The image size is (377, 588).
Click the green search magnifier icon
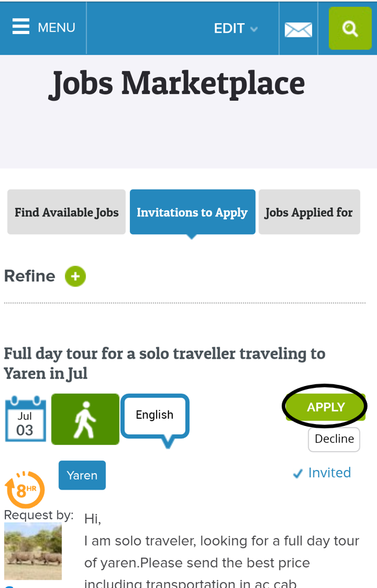350,29
